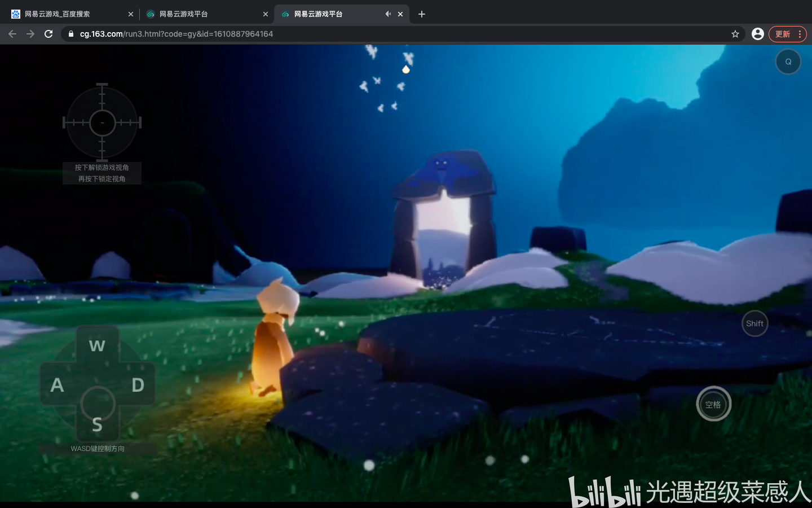This screenshot has width=812, height=508.
Task: Open Chrome three-dot menu
Action: (800, 34)
